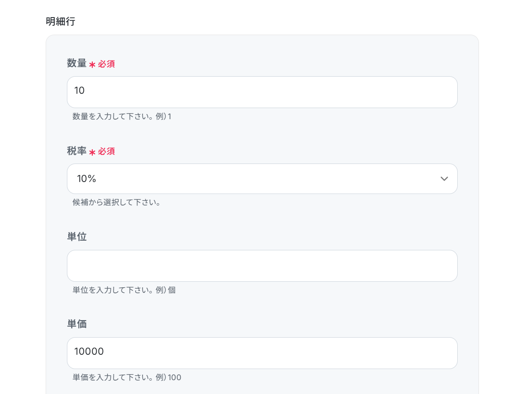Click the 単位 field label
The image size is (532, 394).
[x=77, y=237]
